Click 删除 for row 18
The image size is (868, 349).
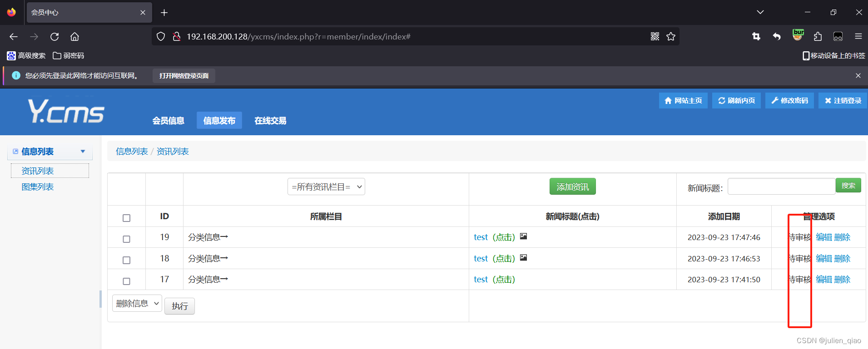(x=842, y=259)
